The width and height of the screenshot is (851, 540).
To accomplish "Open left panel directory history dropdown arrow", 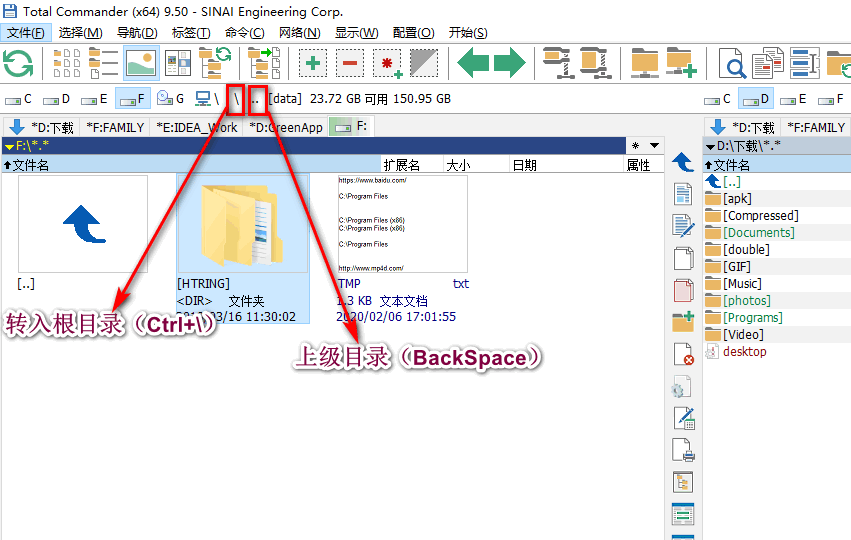I will 655,145.
